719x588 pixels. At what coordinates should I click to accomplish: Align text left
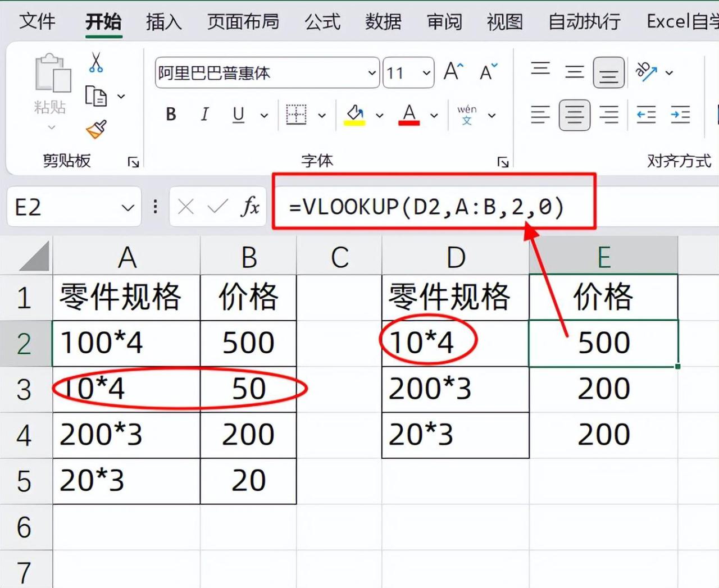tap(540, 115)
